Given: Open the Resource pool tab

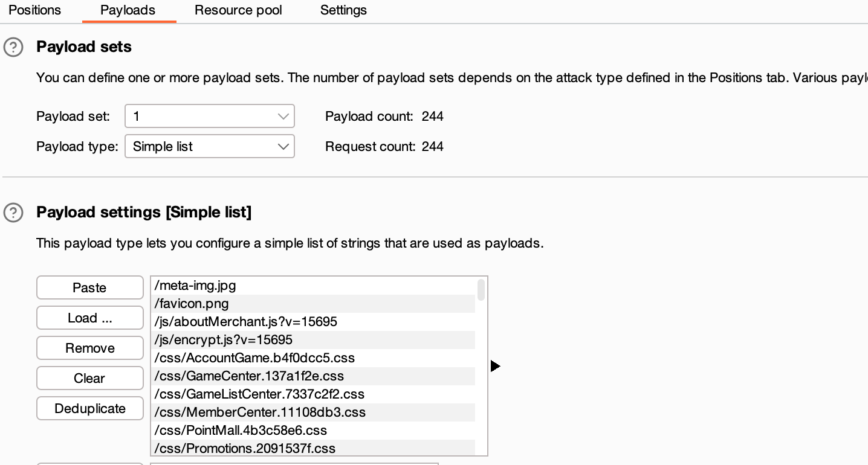Looking at the screenshot, I should 238,10.
